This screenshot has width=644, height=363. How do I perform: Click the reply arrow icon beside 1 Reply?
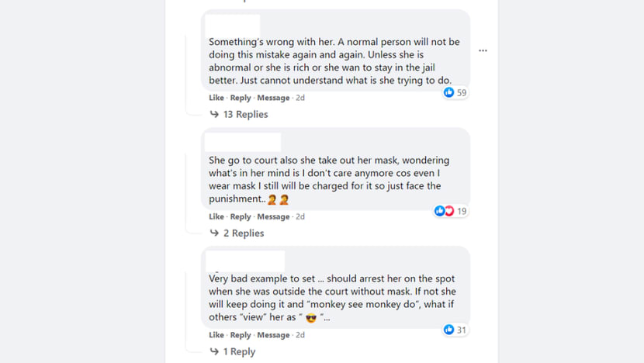(214, 351)
